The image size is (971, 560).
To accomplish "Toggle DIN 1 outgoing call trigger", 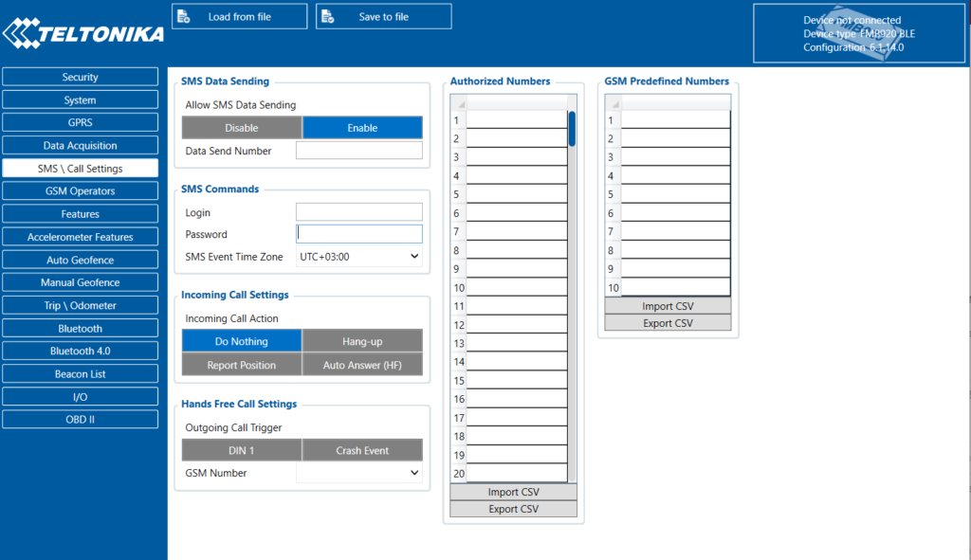I will coord(242,450).
